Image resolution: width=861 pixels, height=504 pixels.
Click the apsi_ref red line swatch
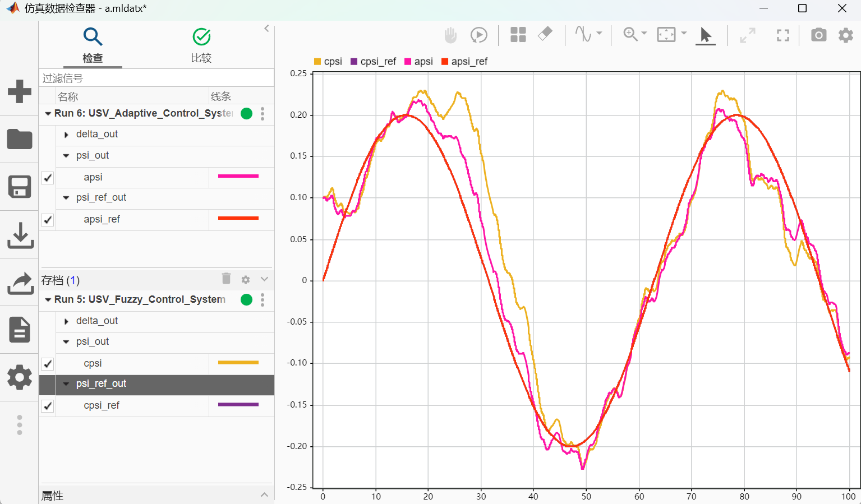pyautogui.click(x=238, y=219)
